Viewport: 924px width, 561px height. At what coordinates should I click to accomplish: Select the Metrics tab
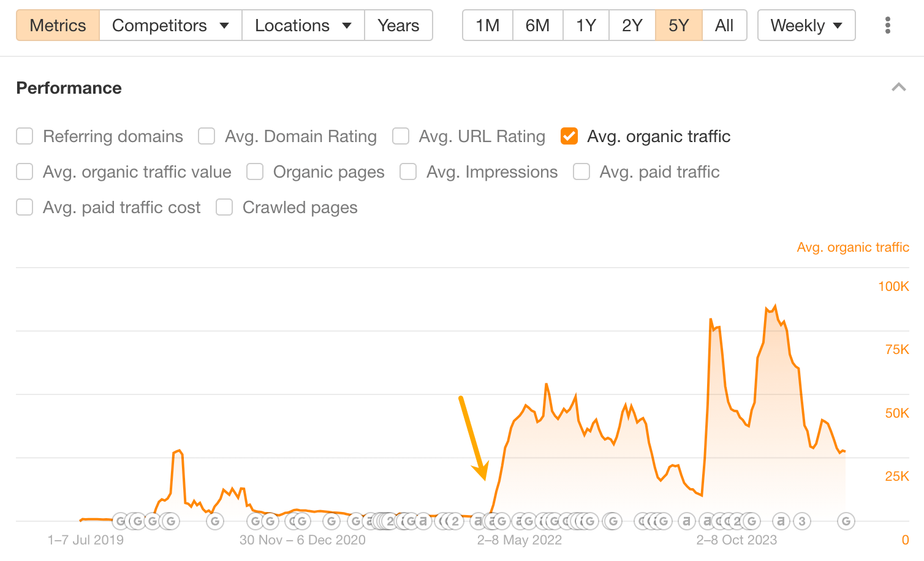point(57,25)
